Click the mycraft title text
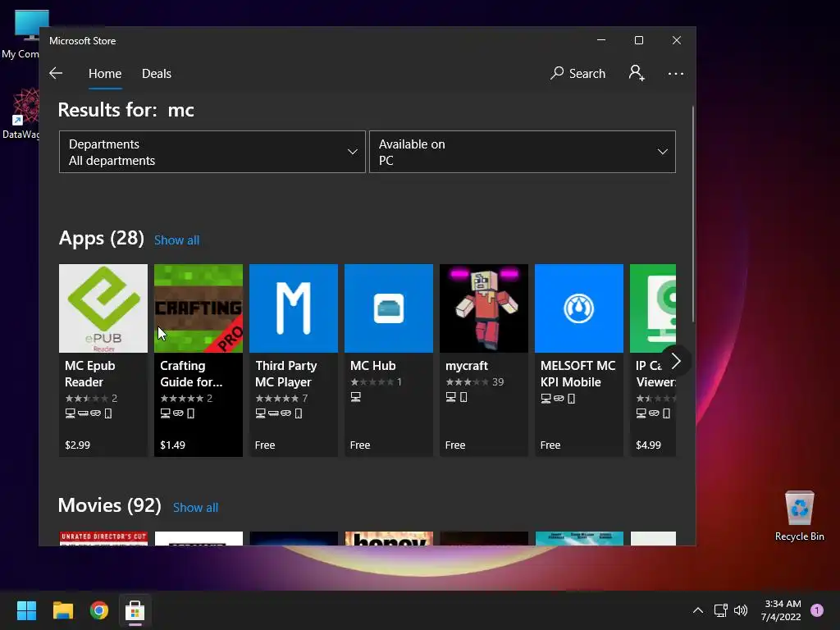840x630 pixels. coord(467,365)
